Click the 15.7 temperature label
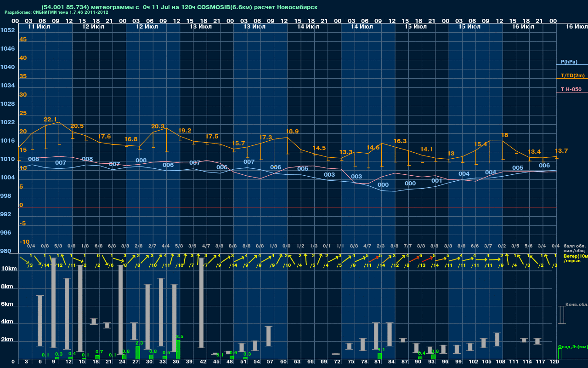Screen dimensions: 588x368 [x=238, y=144]
